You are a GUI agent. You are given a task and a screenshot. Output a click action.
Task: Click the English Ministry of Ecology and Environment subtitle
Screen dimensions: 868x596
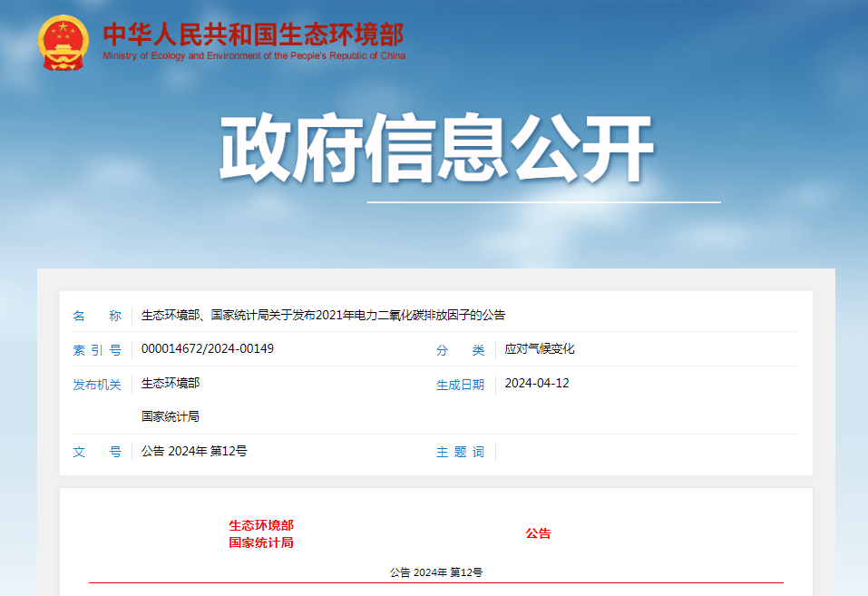(254, 56)
